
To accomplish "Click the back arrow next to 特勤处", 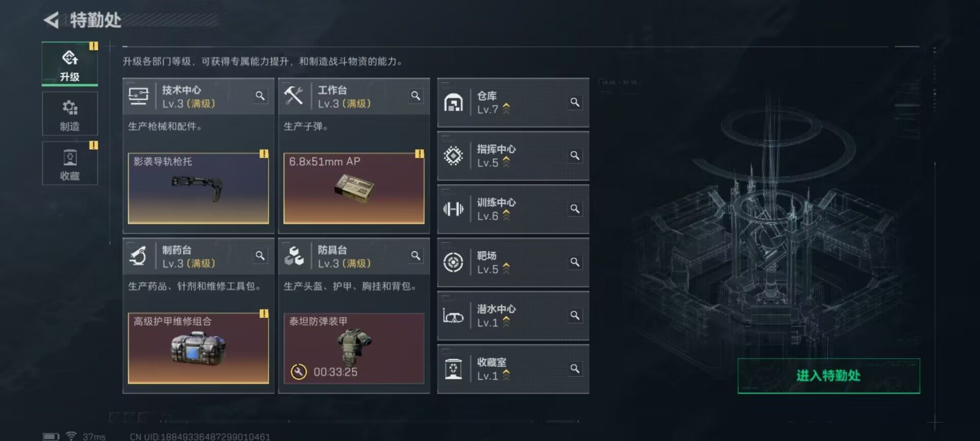I will point(51,20).
